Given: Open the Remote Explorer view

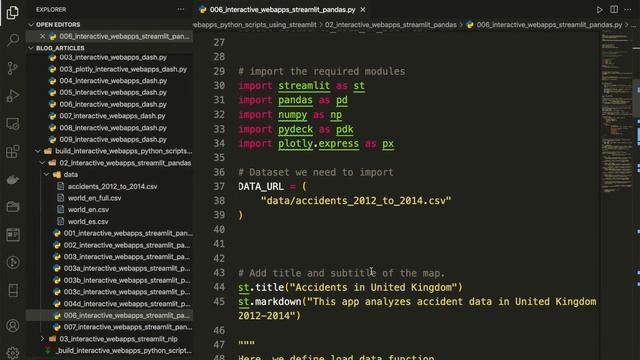Looking at the screenshot, I should tap(13, 124).
